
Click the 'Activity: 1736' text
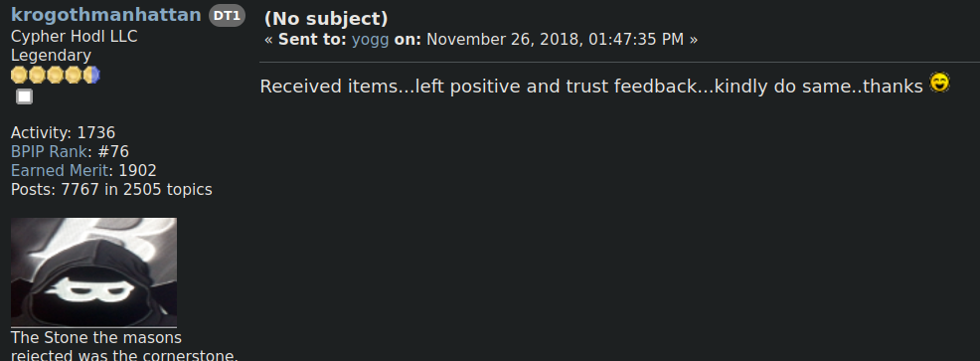click(x=64, y=133)
